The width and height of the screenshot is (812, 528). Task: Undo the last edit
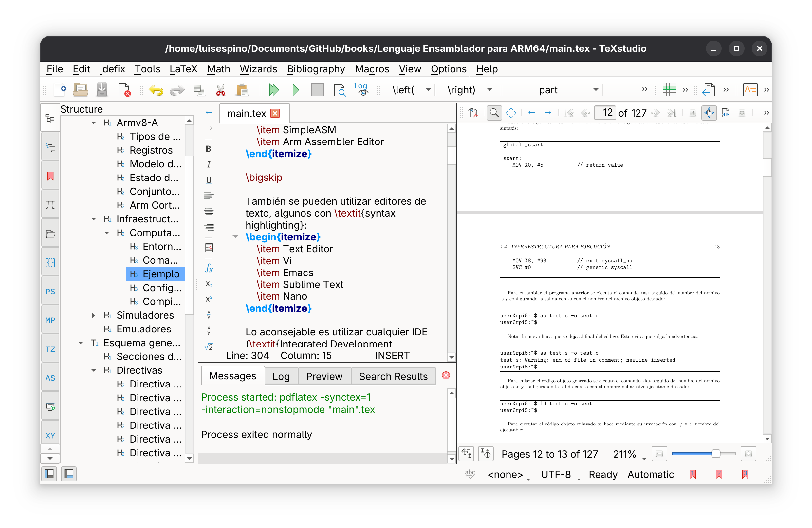click(156, 90)
